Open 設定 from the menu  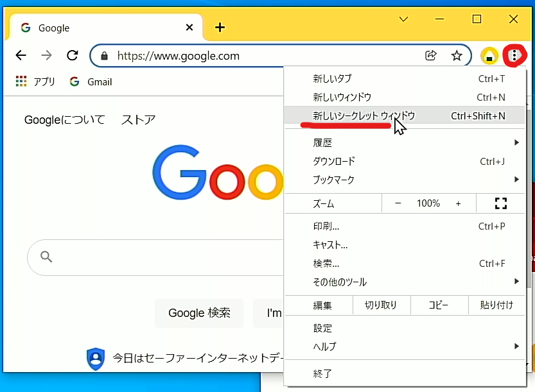point(405,328)
